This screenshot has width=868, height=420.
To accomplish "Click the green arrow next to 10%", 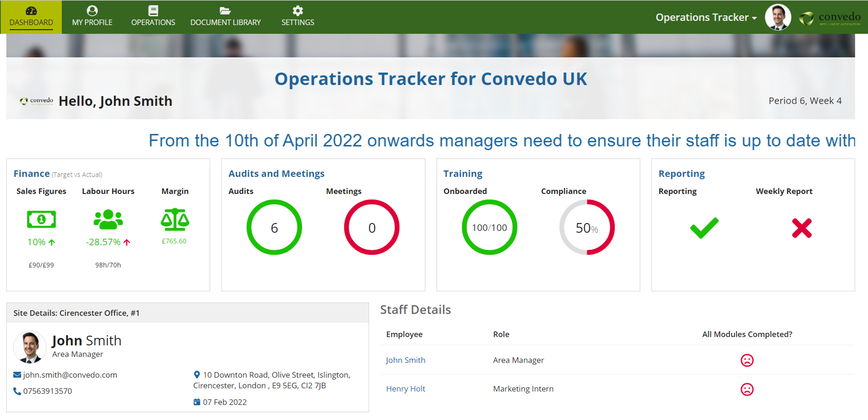I will click(52, 242).
